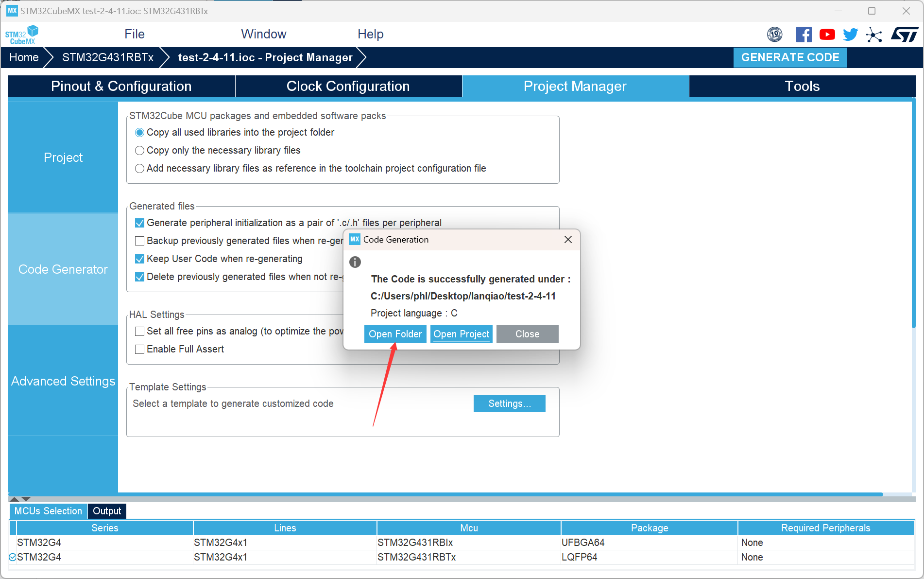This screenshot has width=924, height=579.
Task: Go to Home breadcrumb
Action: 24,57
